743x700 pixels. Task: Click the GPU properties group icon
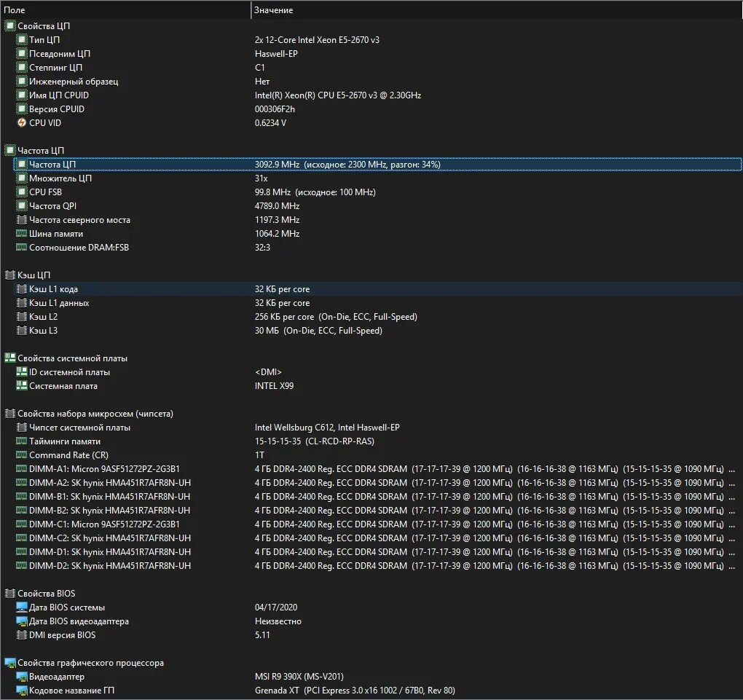click(10, 663)
